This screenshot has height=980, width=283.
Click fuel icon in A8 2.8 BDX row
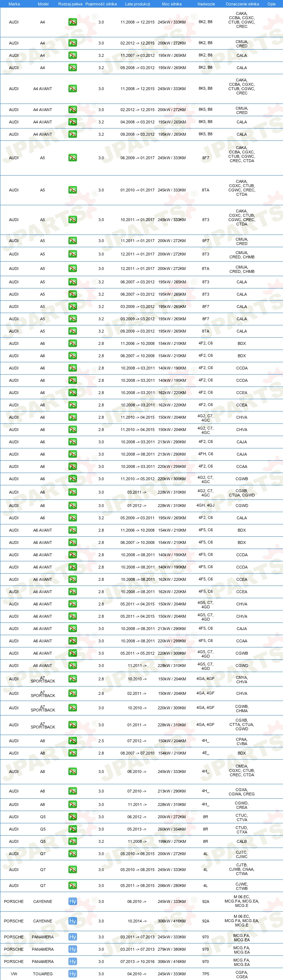[73, 753]
